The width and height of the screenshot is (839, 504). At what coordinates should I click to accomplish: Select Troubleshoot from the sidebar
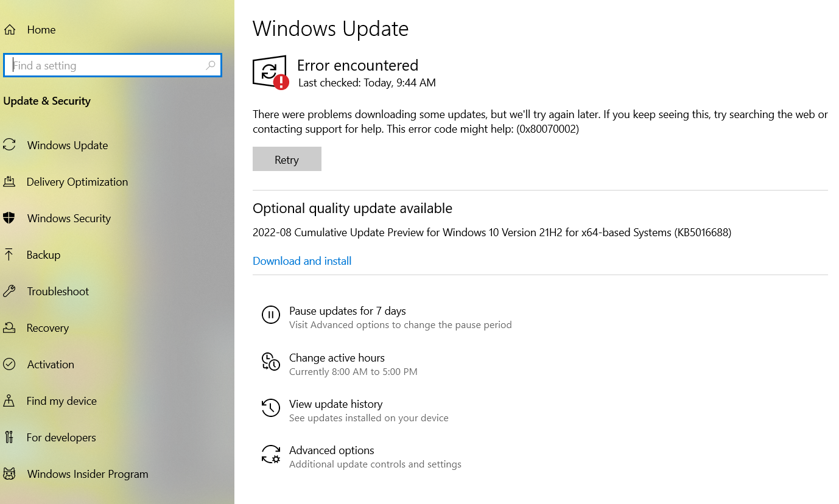pos(58,291)
